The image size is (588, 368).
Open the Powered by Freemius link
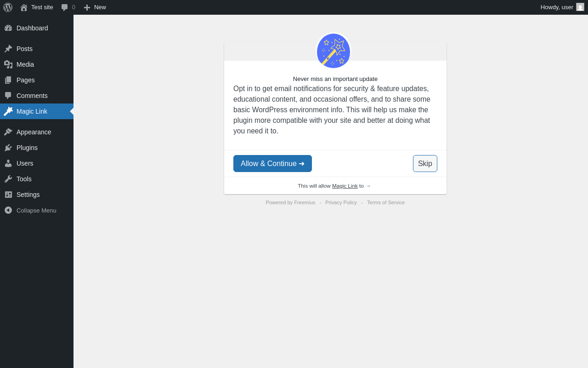290,202
